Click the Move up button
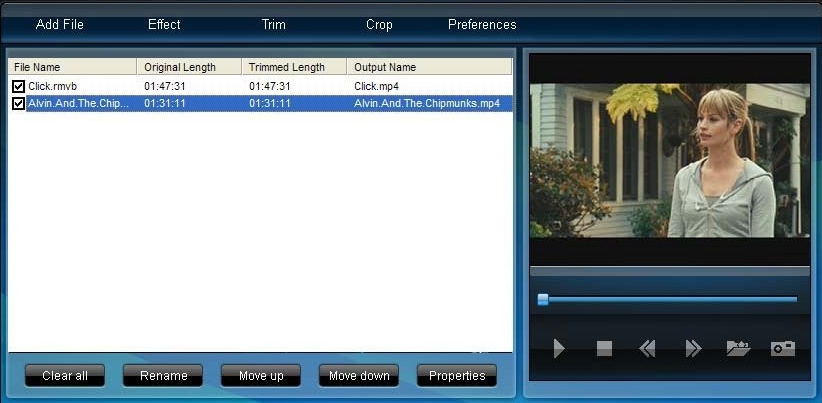Screen dimensions: 822x403 (261, 376)
